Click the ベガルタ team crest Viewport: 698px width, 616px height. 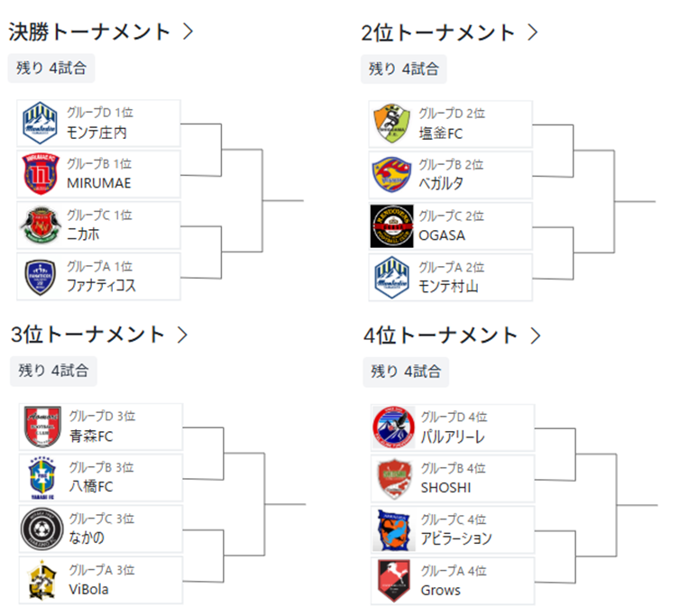pyautogui.click(x=392, y=175)
